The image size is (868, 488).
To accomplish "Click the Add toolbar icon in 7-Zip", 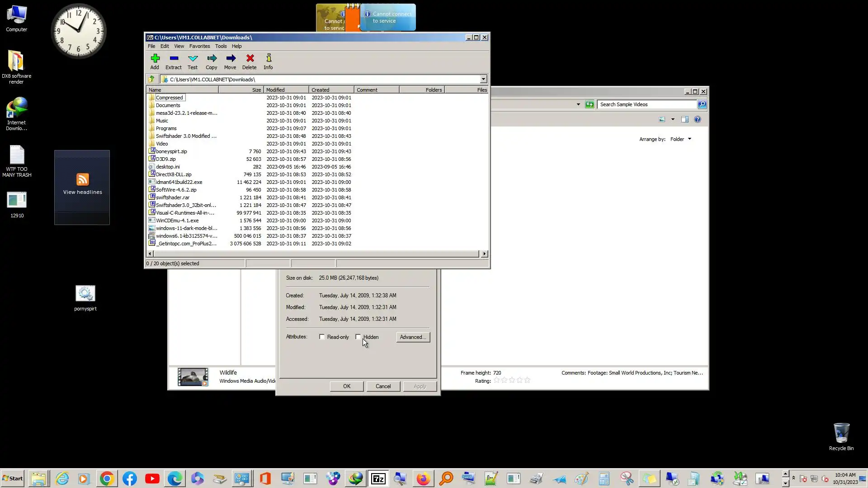I will 155,61.
